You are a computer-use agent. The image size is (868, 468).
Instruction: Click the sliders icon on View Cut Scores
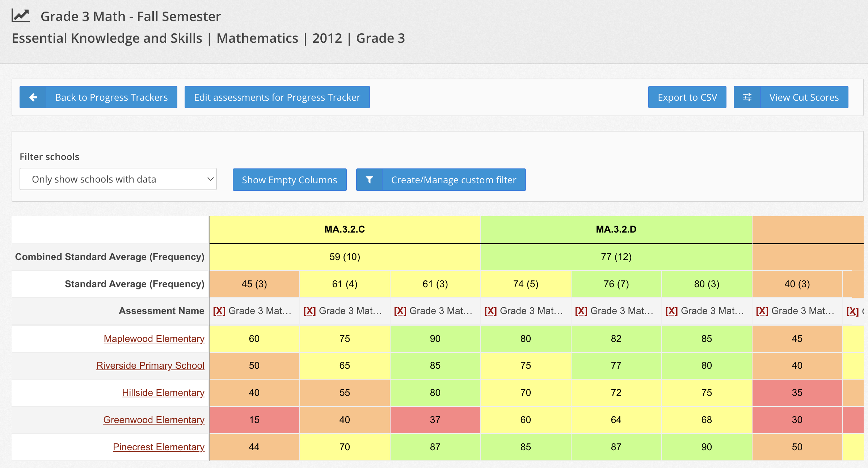coord(747,97)
